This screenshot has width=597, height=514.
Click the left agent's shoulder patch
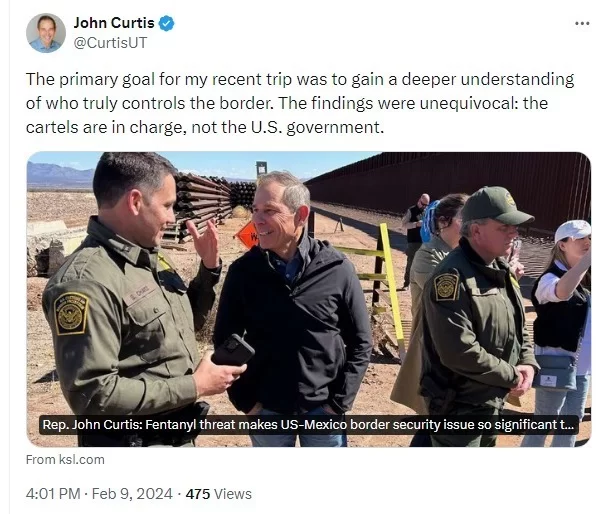pyautogui.click(x=71, y=313)
